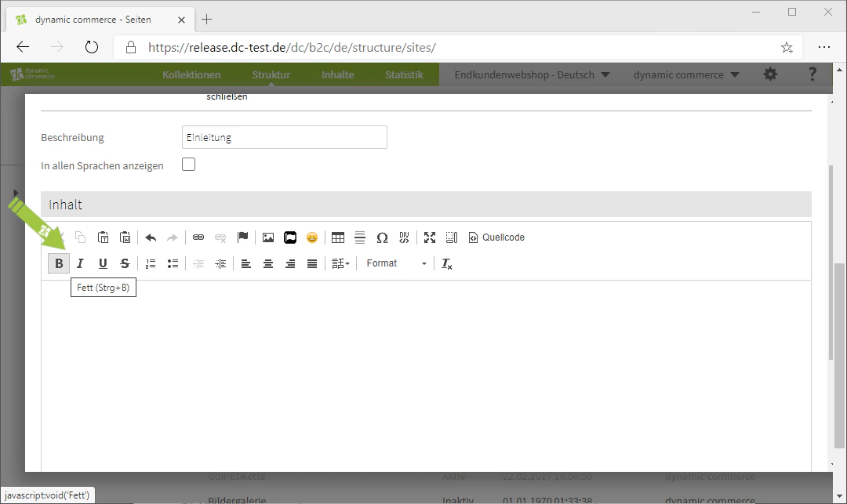Open browser settings and more menu

(x=823, y=47)
